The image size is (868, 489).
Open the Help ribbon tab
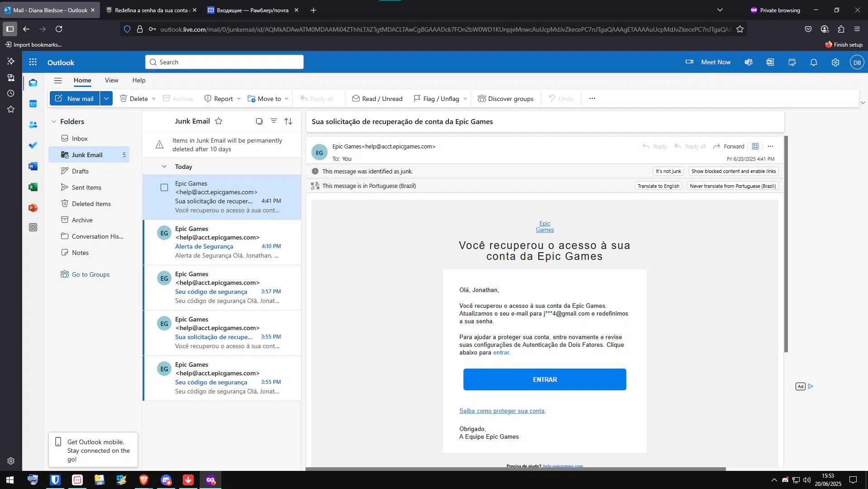(139, 80)
